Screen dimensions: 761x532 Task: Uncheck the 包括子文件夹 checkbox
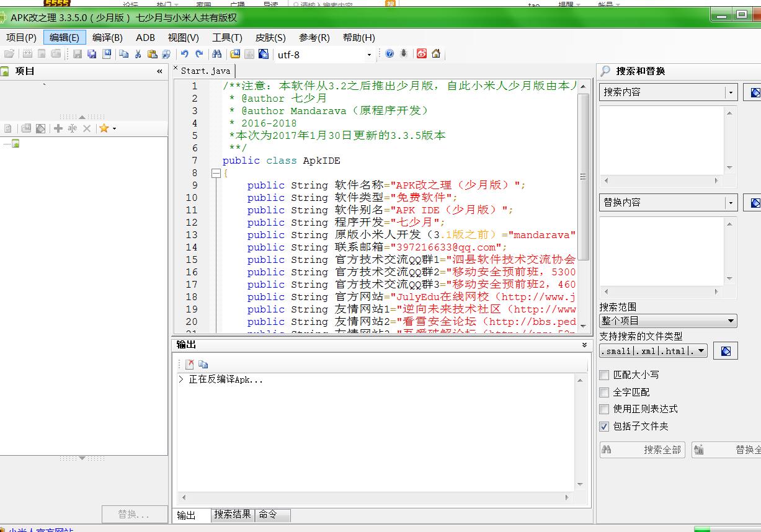tap(604, 427)
